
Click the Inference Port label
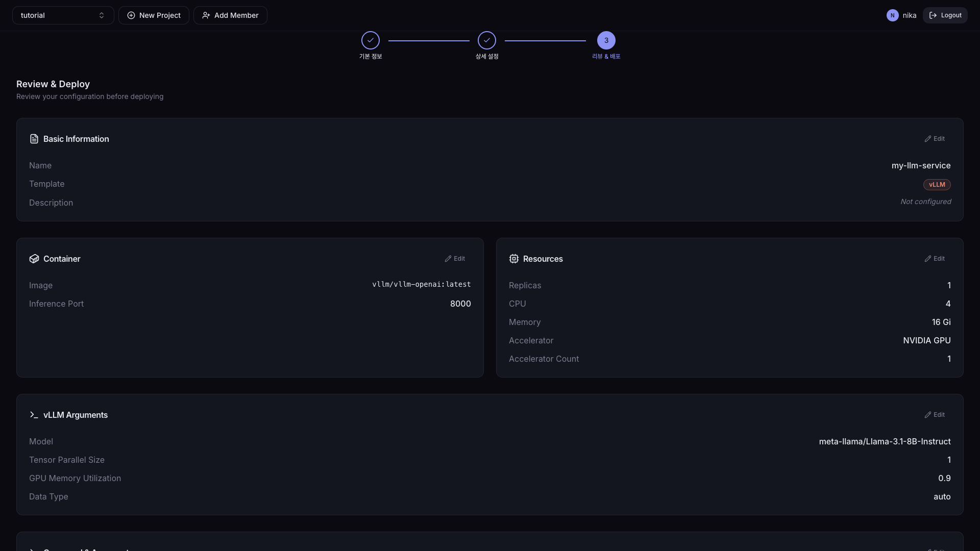[x=56, y=304]
